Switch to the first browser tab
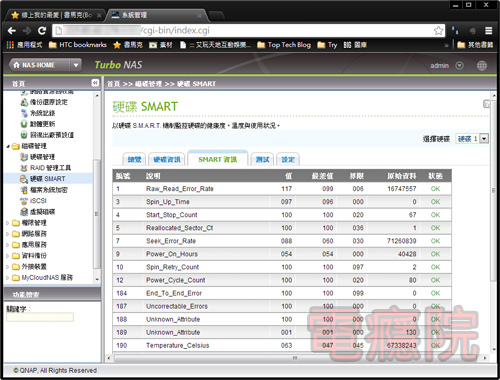The height and width of the screenshot is (380, 500). coord(56,15)
